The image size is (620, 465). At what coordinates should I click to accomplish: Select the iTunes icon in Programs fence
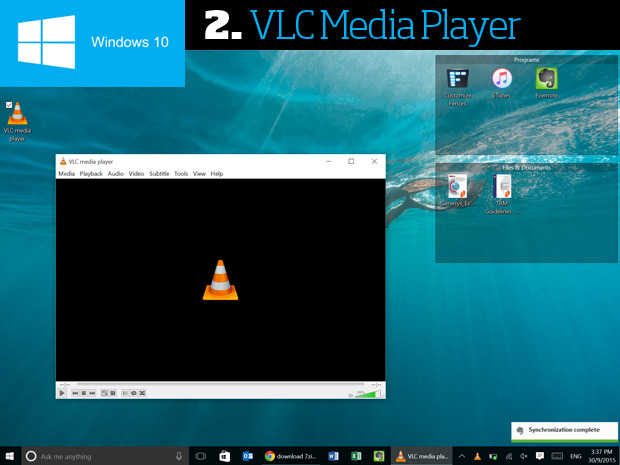click(x=502, y=83)
